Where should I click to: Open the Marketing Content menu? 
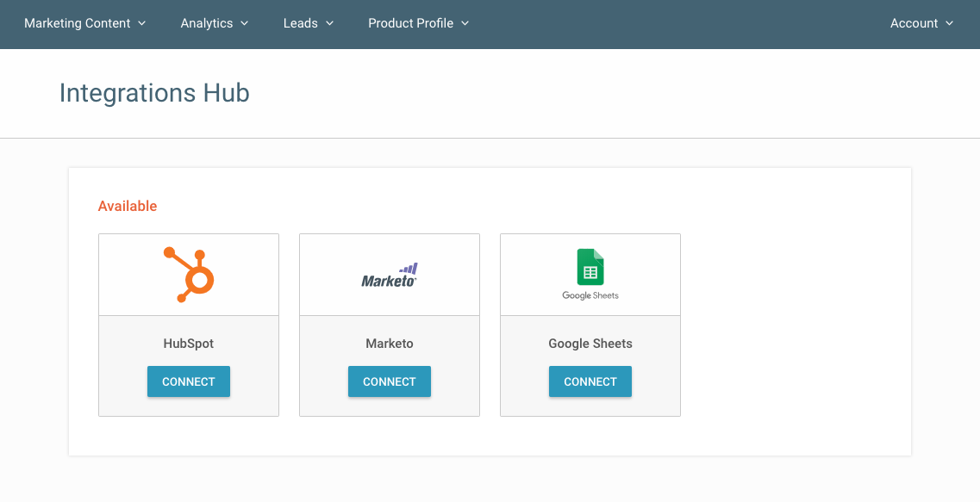(85, 23)
